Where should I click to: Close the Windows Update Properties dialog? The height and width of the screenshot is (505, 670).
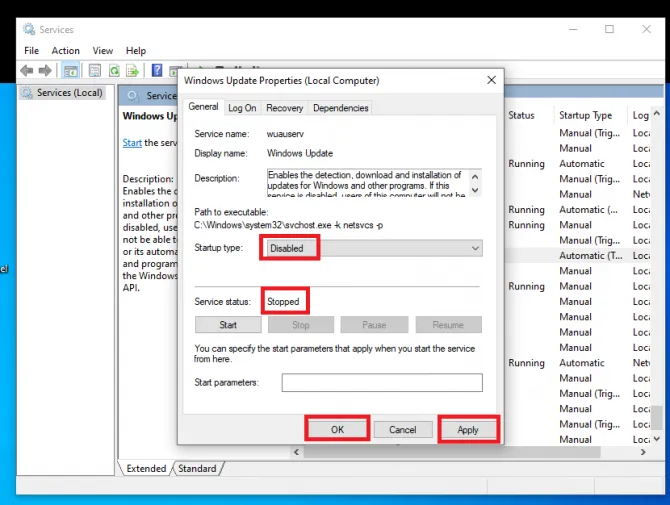[x=491, y=80]
